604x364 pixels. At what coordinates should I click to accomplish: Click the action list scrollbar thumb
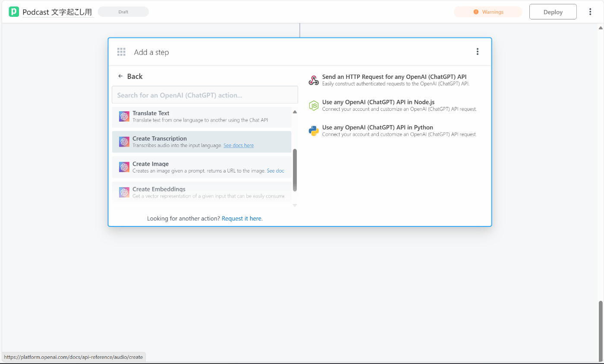click(x=295, y=170)
